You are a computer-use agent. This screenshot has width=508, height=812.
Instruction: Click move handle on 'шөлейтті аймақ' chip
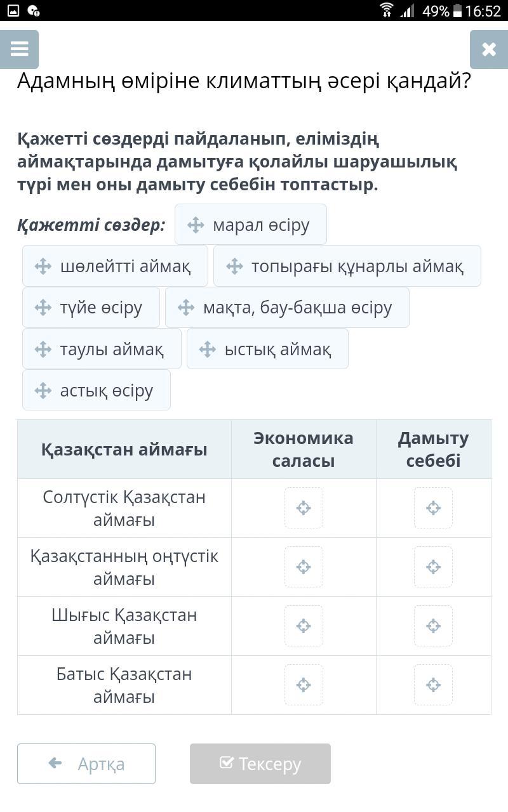click(43, 266)
